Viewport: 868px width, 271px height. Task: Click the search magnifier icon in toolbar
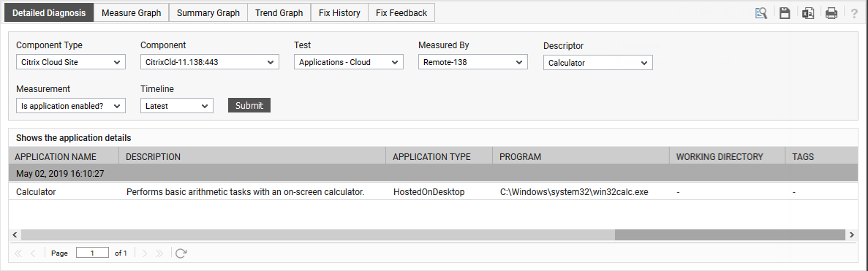pyautogui.click(x=761, y=13)
